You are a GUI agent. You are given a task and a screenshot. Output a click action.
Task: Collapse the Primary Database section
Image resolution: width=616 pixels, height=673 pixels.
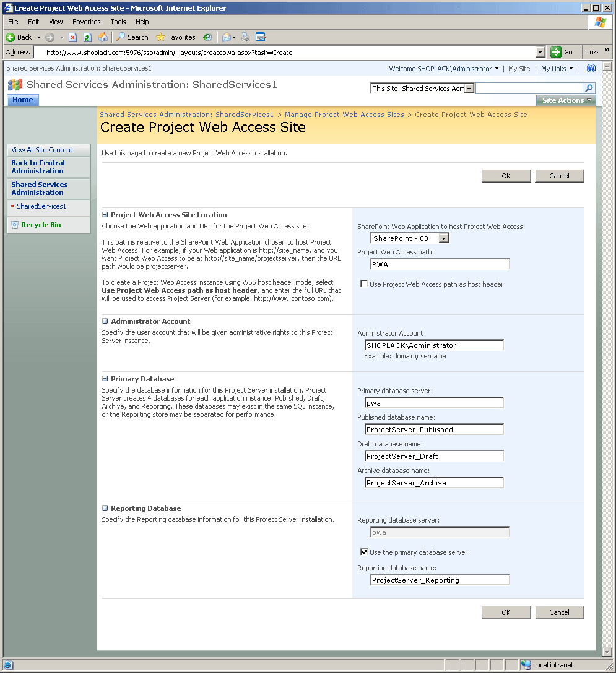point(105,378)
